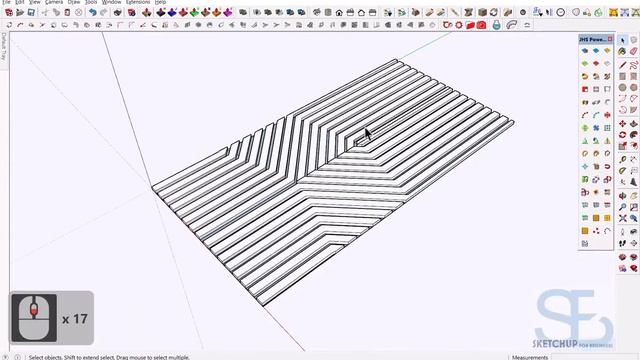Image resolution: width=640 pixels, height=360 pixels.
Task: Choose the Rectangle drawing tool
Action: [x=622, y=76]
